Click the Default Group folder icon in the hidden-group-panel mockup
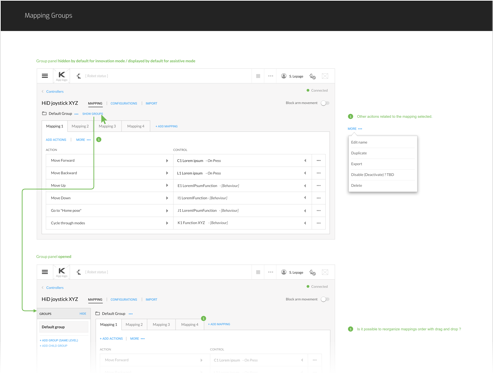Screen dimensions: 493x373 point(44,113)
